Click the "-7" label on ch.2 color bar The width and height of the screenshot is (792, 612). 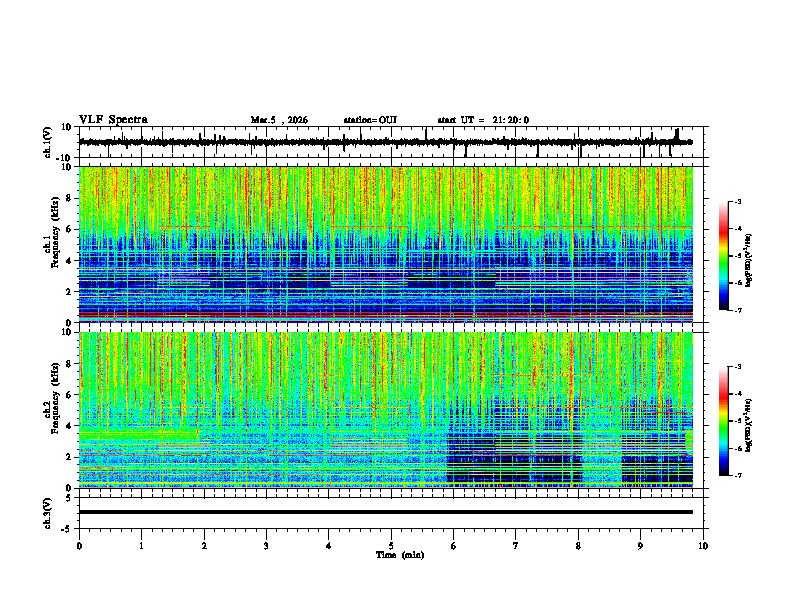(x=737, y=475)
